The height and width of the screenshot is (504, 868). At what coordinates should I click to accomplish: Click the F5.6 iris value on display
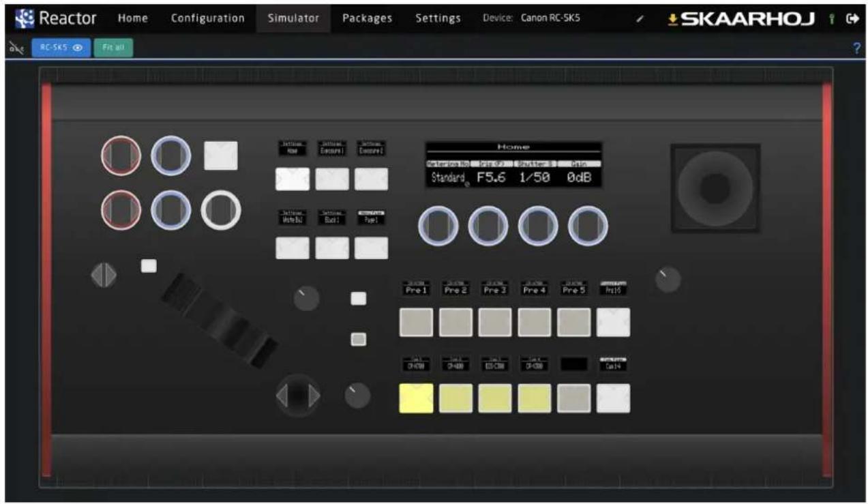(x=490, y=177)
